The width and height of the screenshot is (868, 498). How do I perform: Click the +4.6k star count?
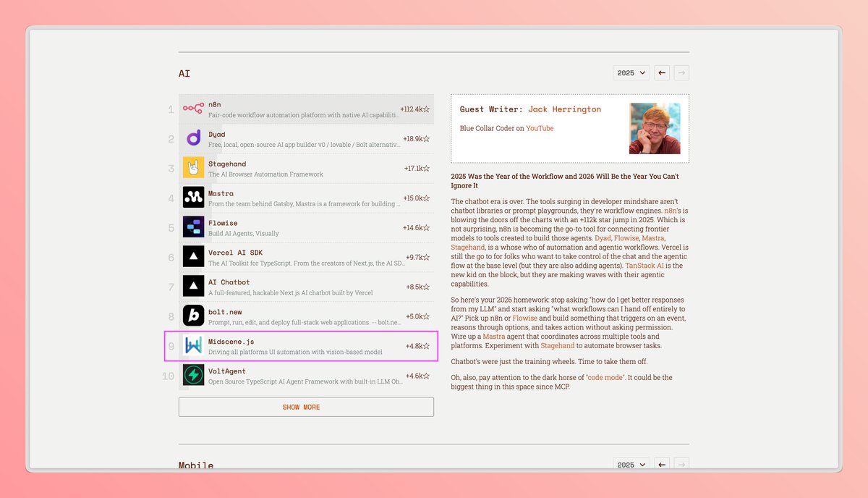coord(418,376)
